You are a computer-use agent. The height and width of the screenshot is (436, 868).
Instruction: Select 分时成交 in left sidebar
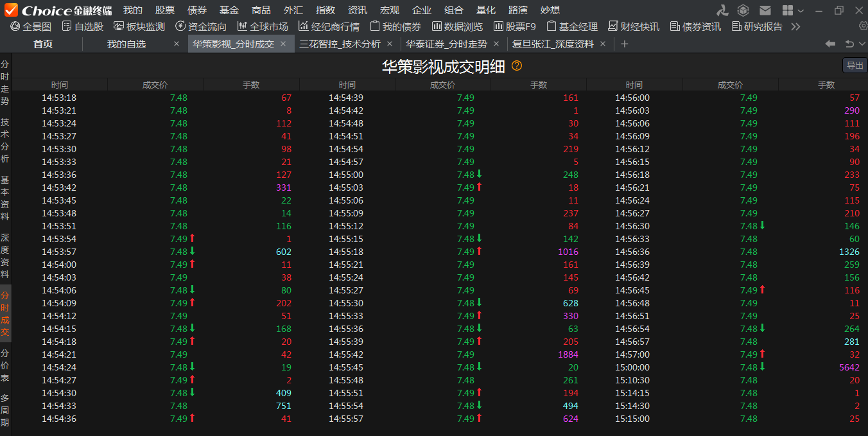coord(5,313)
